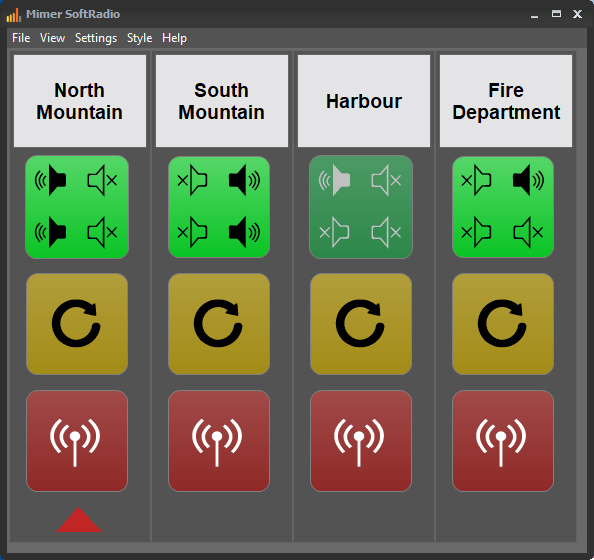Toggle South Mountain top left muted speaker
The height and width of the screenshot is (560, 594).
pos(192,180)
